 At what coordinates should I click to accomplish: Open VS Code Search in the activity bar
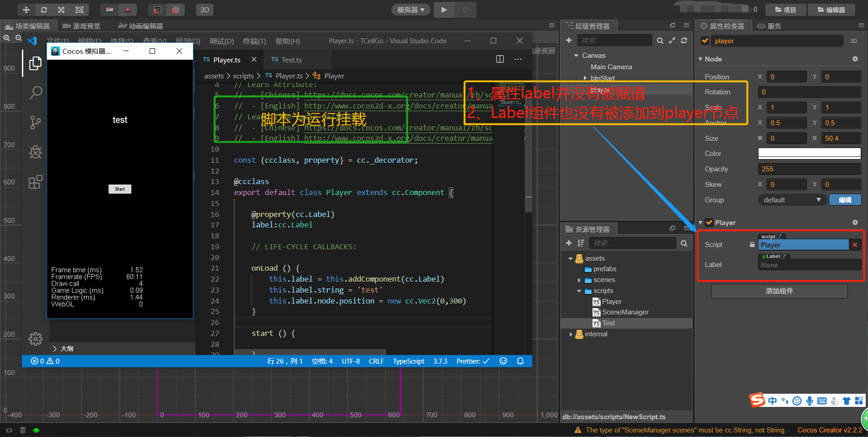pyautogui.click(x=35, y=93)
